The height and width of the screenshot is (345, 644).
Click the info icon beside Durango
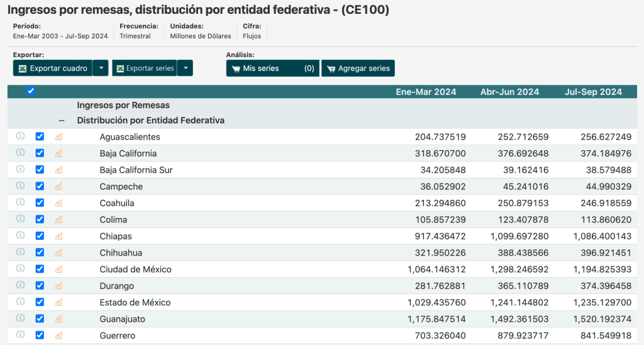click(x=20, y=285)
